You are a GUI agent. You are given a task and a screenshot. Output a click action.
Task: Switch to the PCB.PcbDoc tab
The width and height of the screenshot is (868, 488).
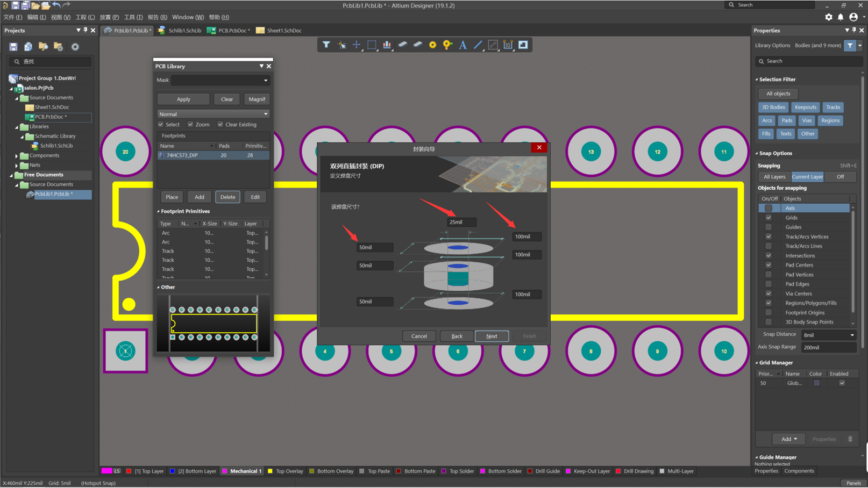point(229,31)
